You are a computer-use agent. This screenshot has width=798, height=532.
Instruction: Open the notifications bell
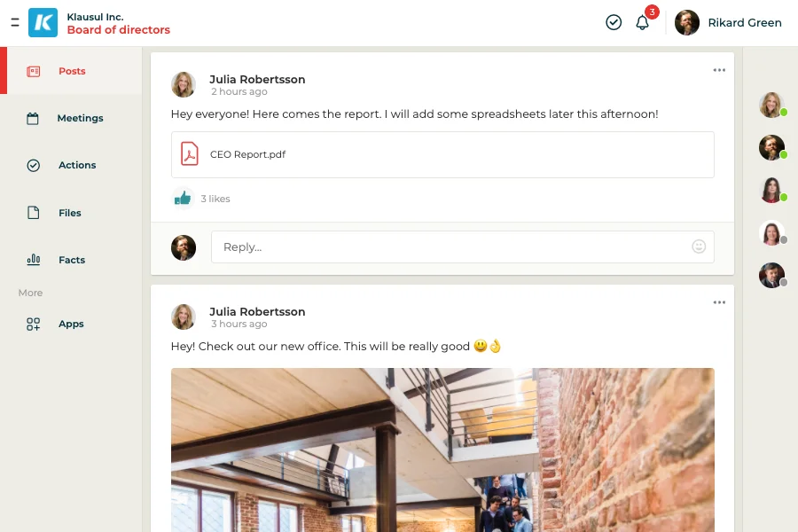643,22
